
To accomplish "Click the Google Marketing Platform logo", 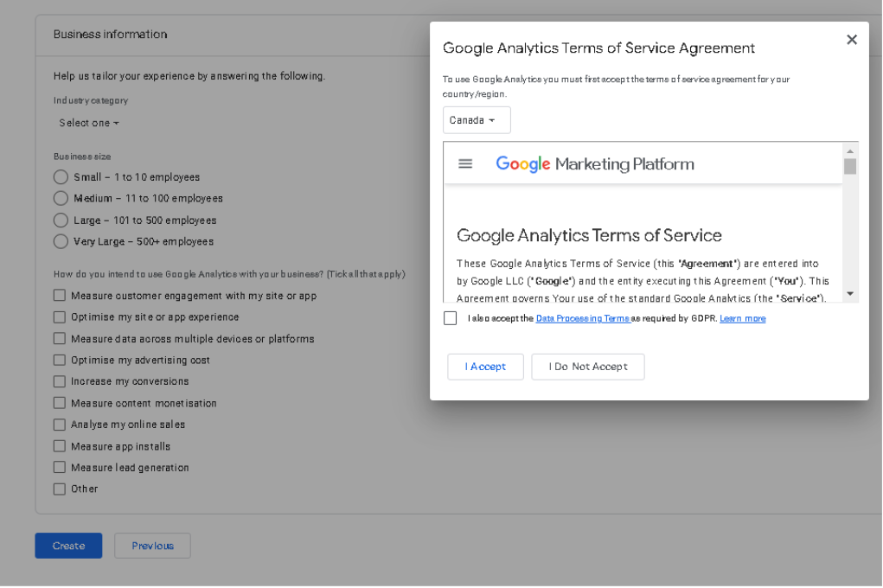I will (595, 164).
